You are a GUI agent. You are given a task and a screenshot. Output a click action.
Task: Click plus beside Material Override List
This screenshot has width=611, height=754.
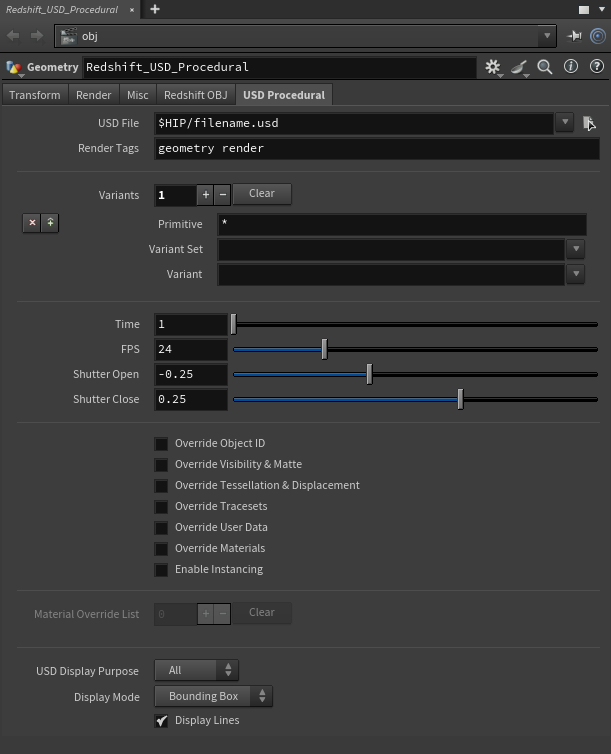[x=206, y=614]
